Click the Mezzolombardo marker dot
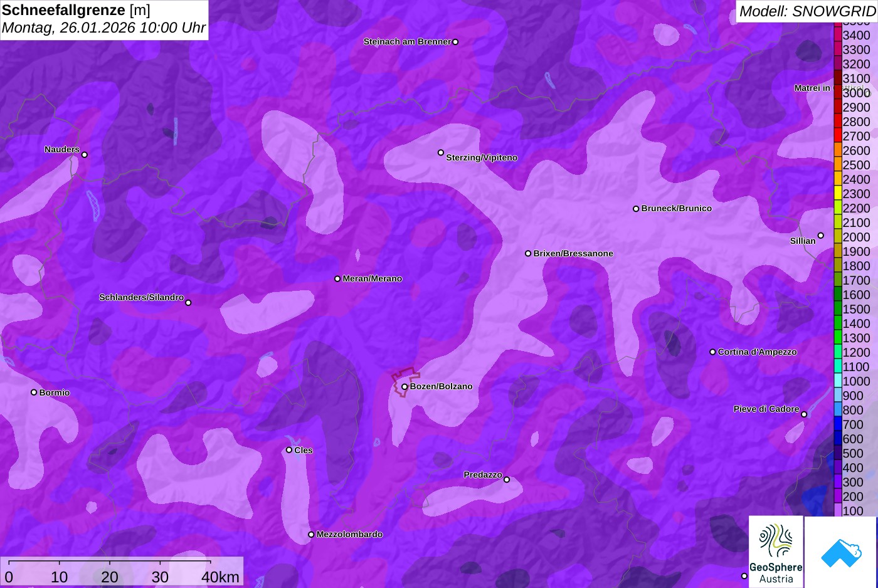Image resolution: width=878 pixels, height=588 pixels. [x=311, y=535]
